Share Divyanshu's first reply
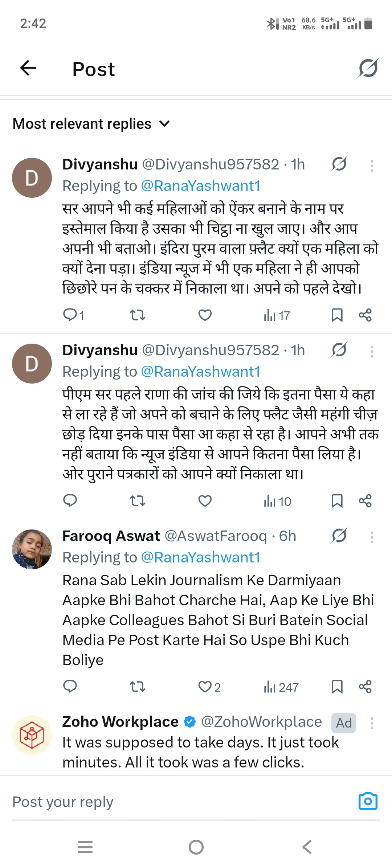This screenshot has height=868, width=392. [365, 315]
